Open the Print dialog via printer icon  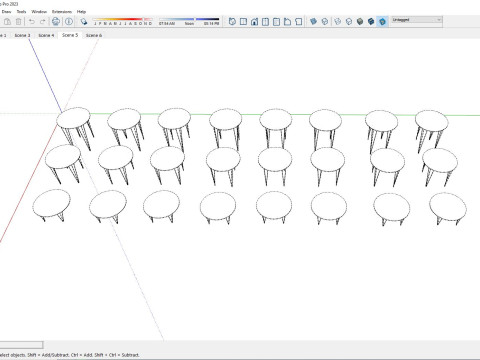click(56, 22)
